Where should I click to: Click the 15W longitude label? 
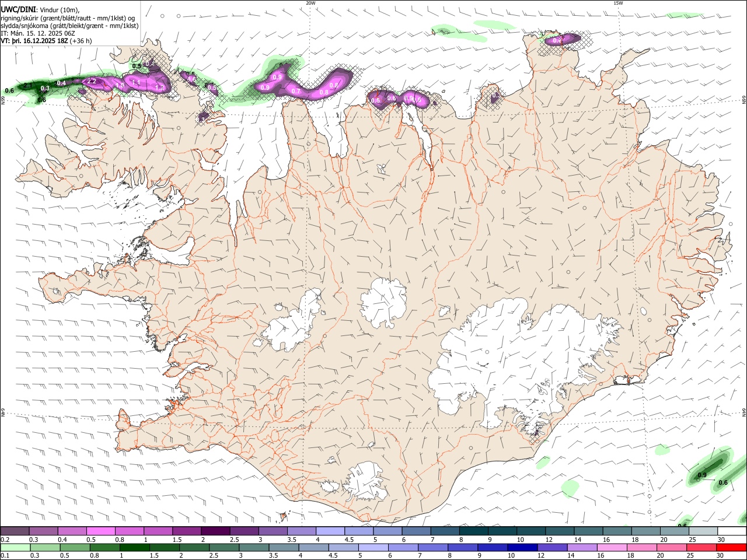click(618, 3)
